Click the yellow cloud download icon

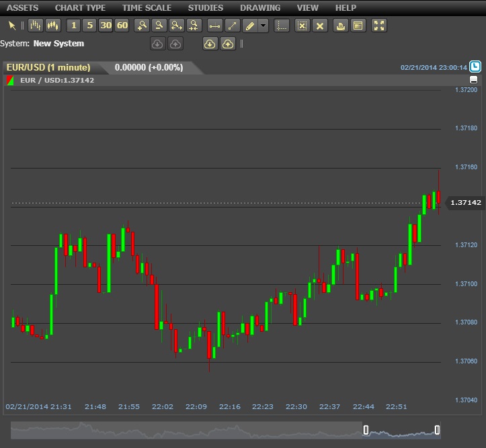click(x=210, y=44)
